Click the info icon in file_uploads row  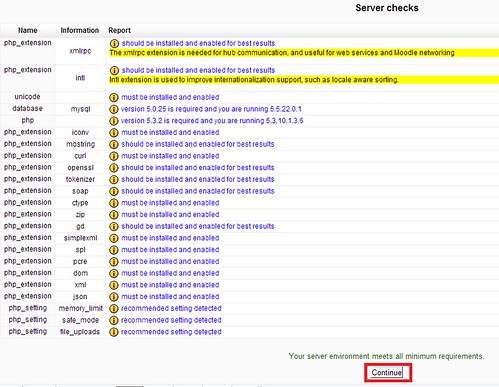(114, 332)
